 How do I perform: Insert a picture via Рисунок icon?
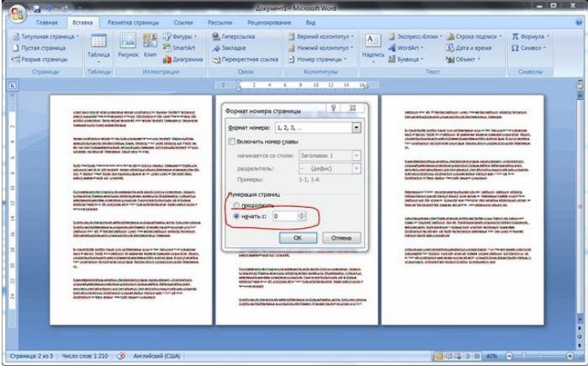click(x=128, y=45)
